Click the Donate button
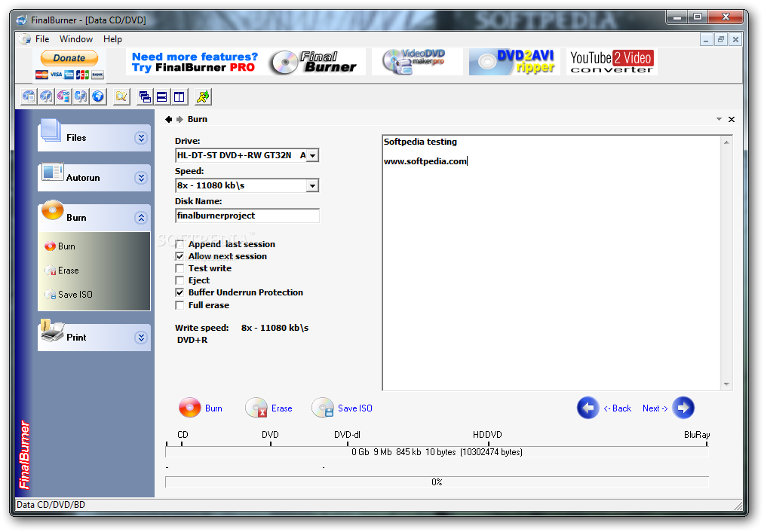 (69, 58)
